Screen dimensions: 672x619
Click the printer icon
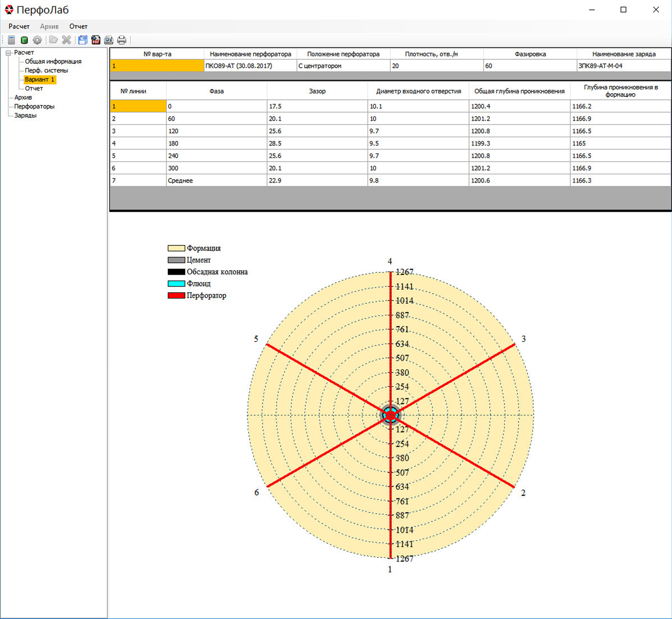pyautogui.click(x=122, y=40)
